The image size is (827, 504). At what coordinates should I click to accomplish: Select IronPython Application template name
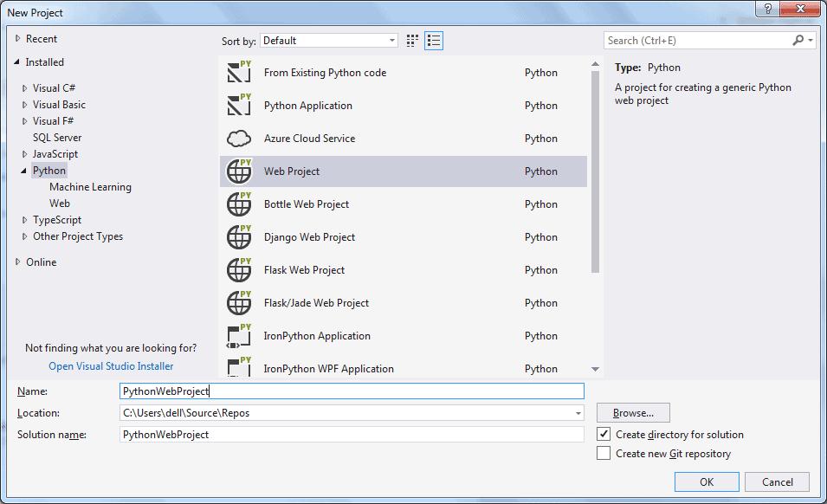[317, 336]
